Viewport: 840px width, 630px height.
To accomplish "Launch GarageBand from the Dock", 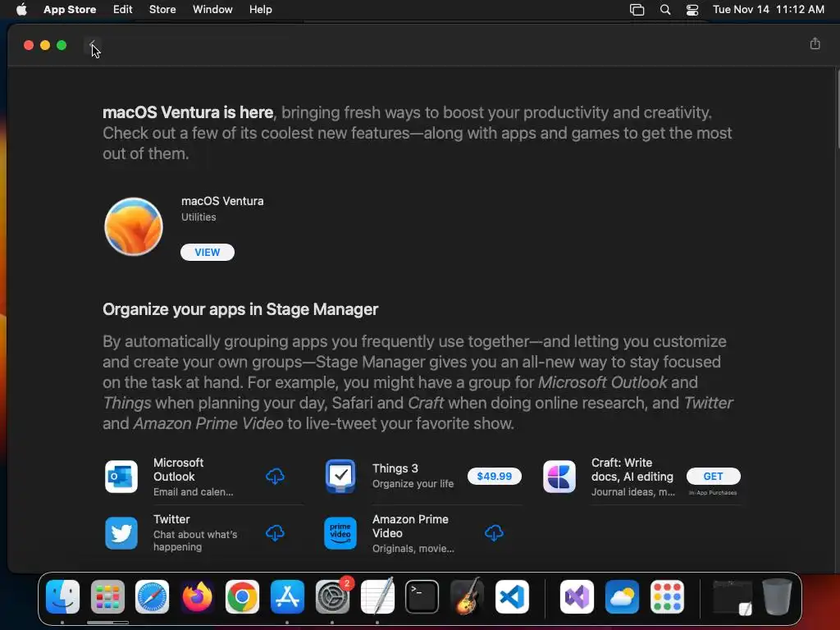I will (x=467, y=596).
